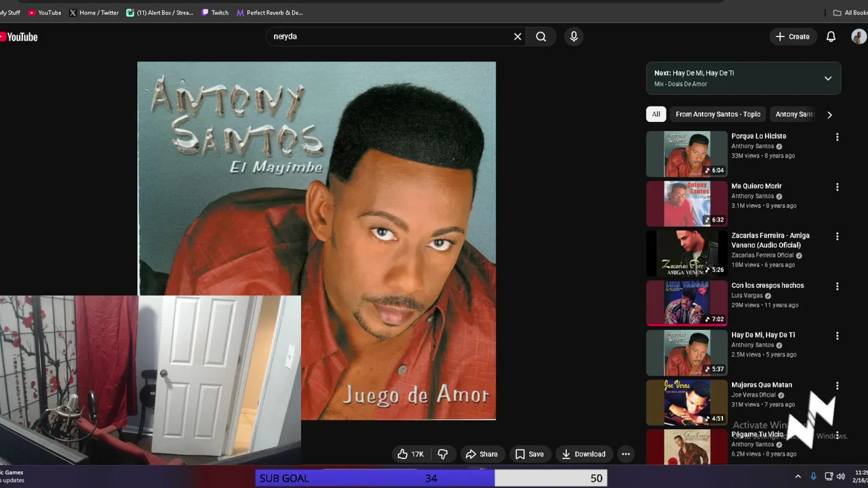The height and width of the screenshot is (488, 868).
Task: Open the account avatar menu
Action: point(859,37)
